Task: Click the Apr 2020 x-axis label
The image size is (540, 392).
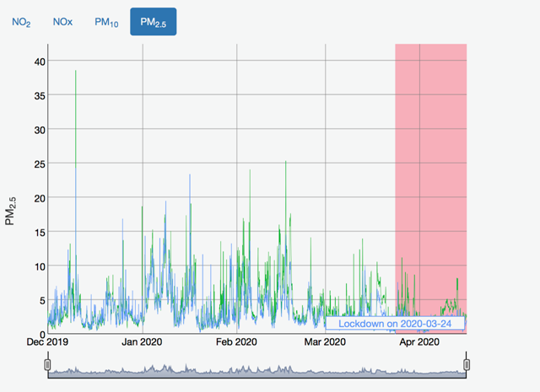Action: 419,342
